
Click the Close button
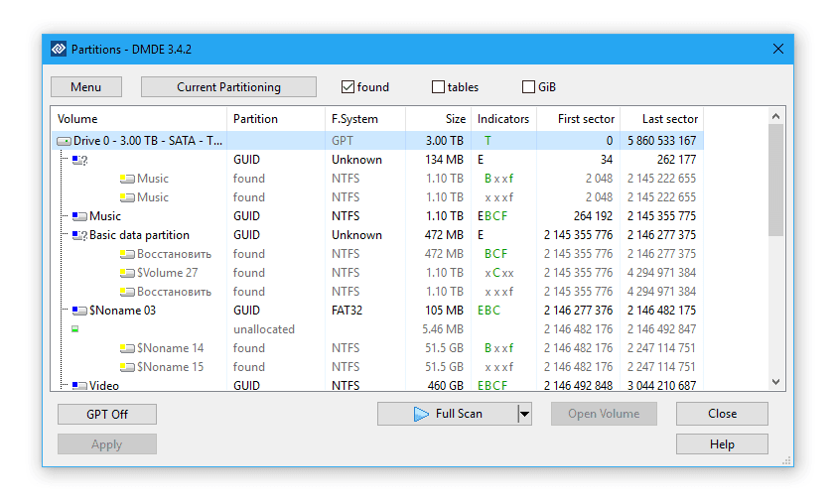723,414
